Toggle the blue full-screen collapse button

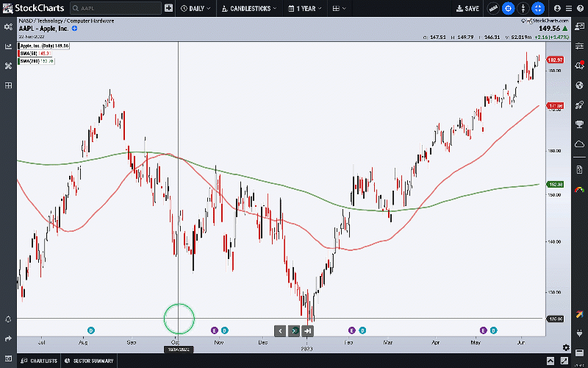[538, 8]
